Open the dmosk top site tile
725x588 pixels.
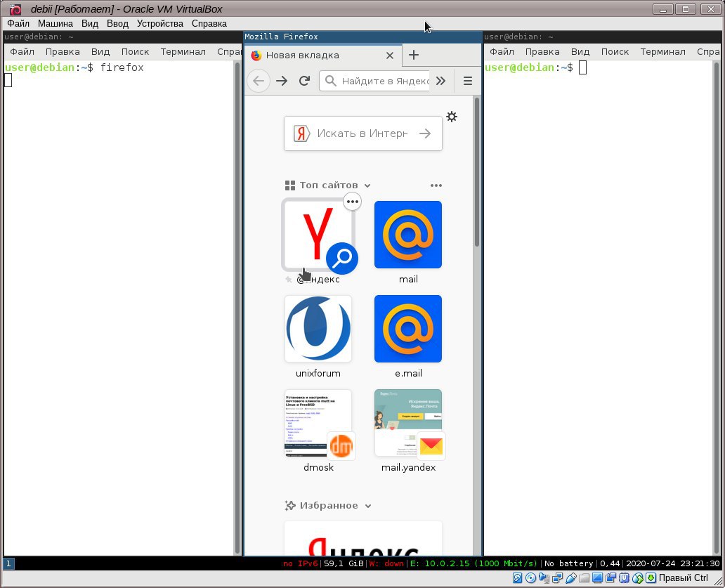coord(318,424)
